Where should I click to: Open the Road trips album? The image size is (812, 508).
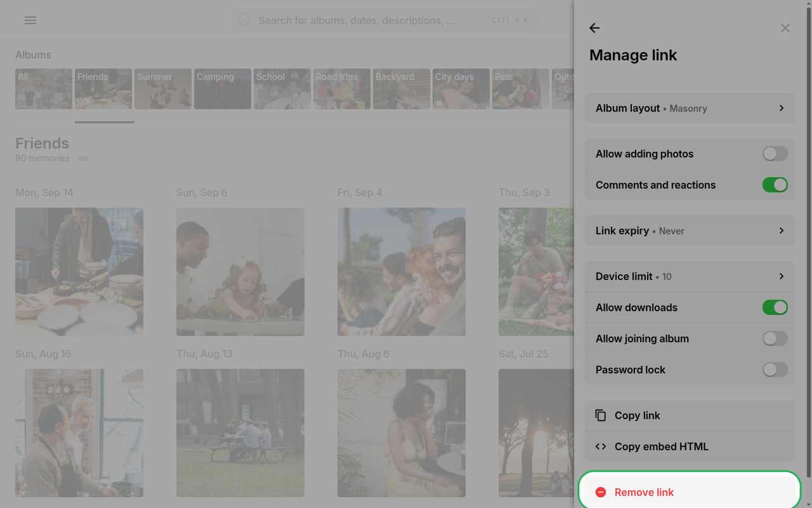[x=342, y=89]
